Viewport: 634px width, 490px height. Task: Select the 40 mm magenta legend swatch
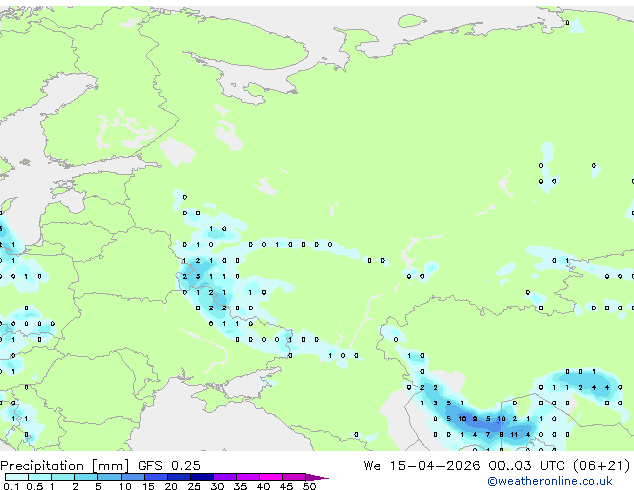pos(271,477)
